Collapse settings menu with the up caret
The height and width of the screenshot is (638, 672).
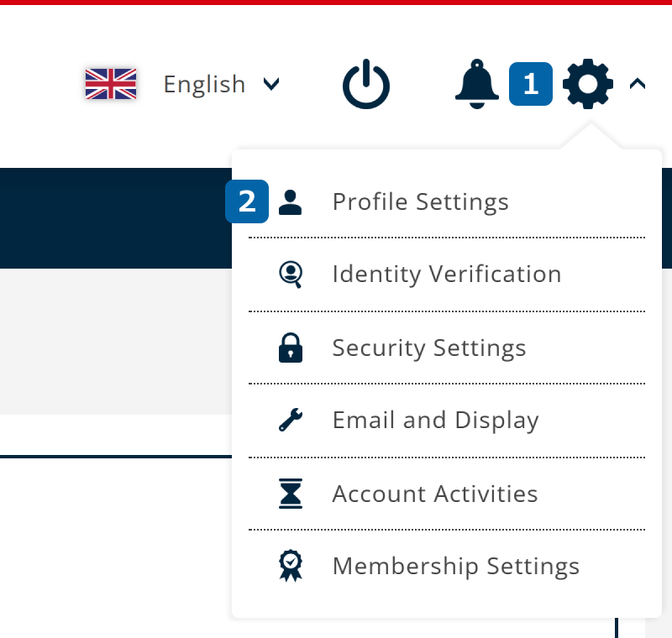click(637, 84)
